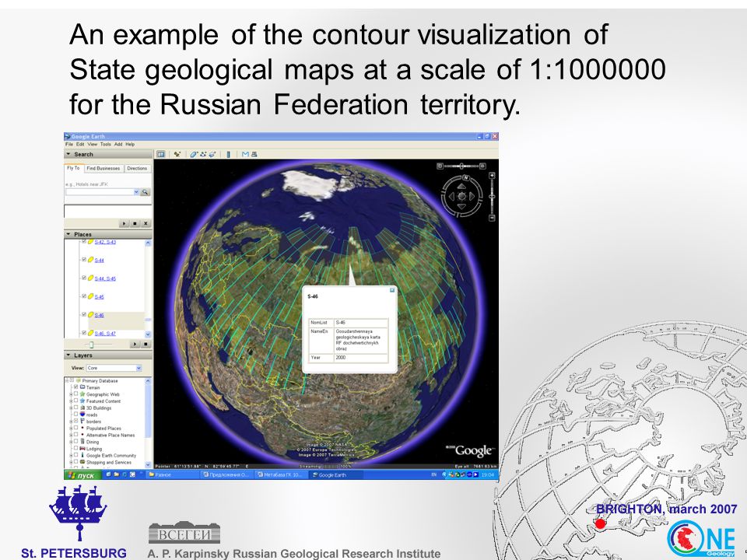Expand the Populated Places tree node
Screen dimensions: 747x560
71,428
